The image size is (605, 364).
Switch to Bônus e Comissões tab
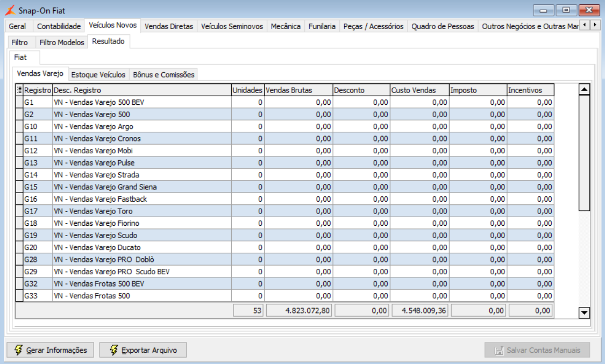163,74
